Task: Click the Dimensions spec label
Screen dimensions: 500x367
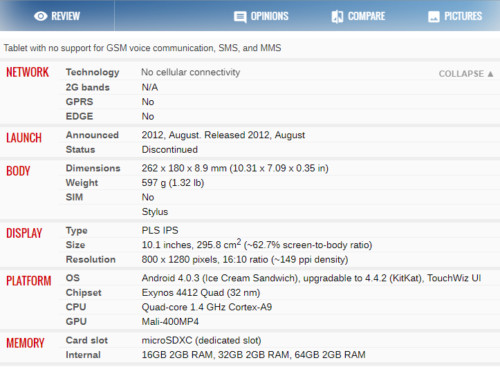Action: (x=93, y=168)
